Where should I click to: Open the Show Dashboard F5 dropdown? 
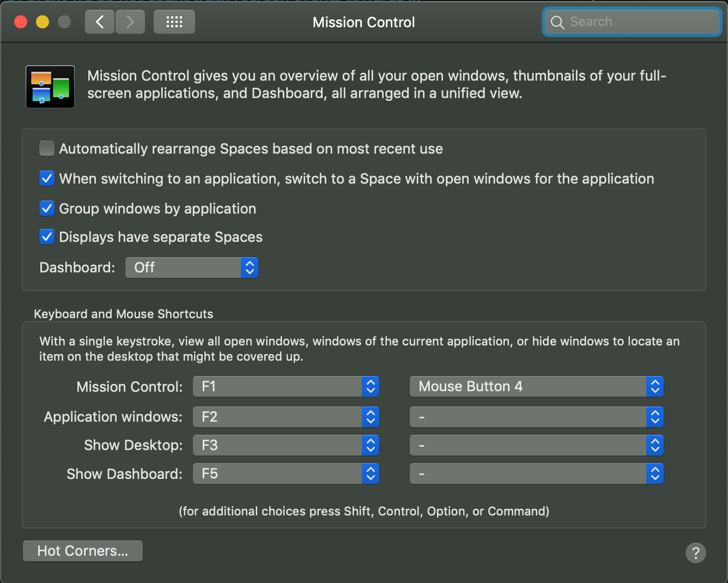pos(286,473)
